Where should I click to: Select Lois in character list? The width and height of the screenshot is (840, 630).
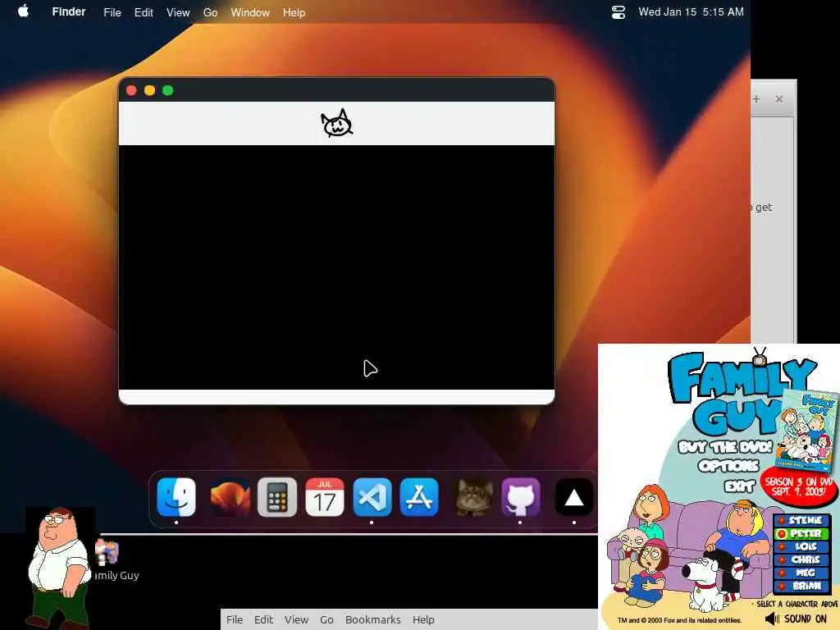pos(801,546)
